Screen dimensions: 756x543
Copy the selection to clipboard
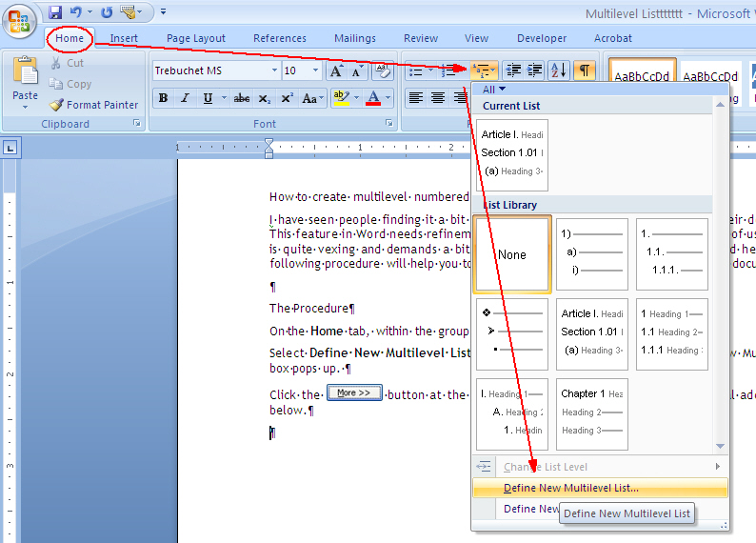click(70, 84)
